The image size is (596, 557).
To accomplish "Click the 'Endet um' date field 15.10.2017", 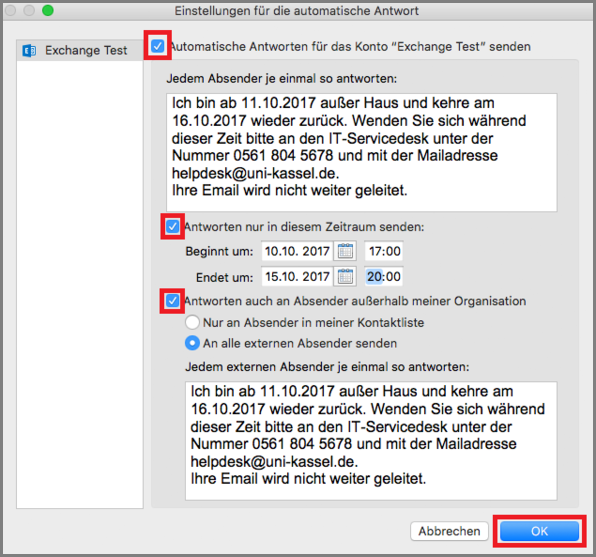I will (297, 276).
